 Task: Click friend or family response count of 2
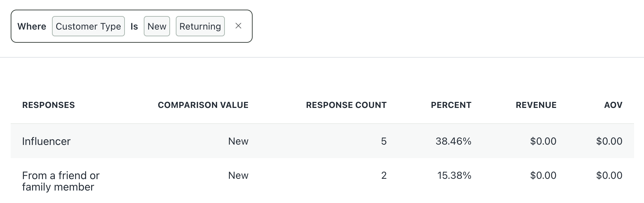[384, 176]
